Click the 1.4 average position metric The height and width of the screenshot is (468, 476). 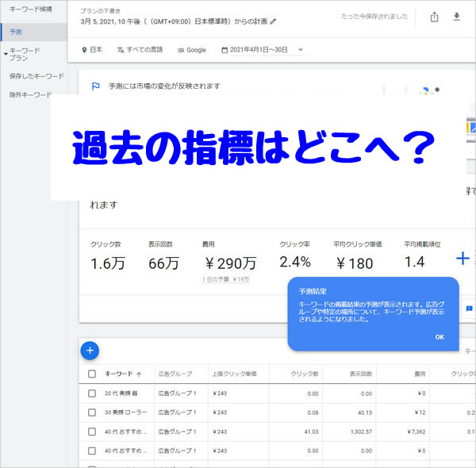click(415, 262)
